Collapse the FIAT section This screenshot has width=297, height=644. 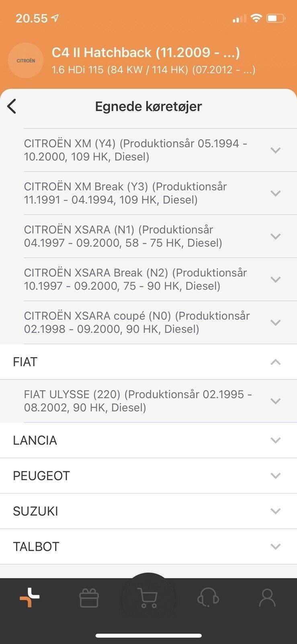pyautogui.click(x=275, y=362)
